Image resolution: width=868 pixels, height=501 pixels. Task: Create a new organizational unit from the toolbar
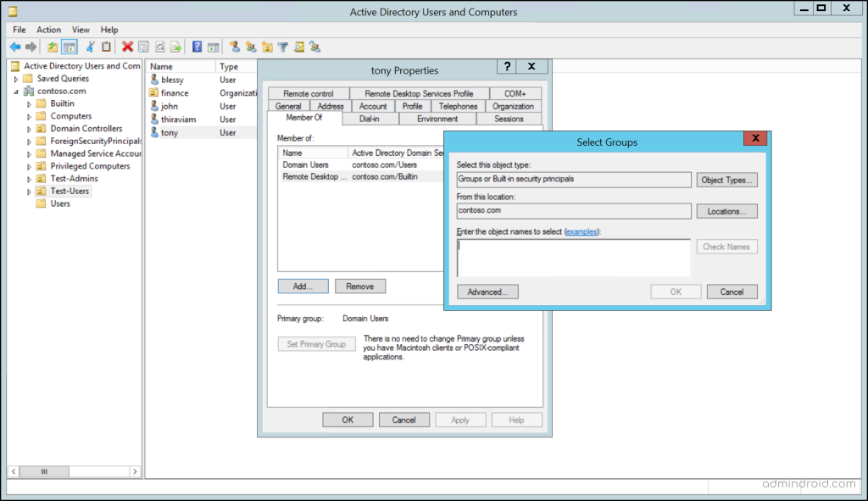tap(267, 47)
